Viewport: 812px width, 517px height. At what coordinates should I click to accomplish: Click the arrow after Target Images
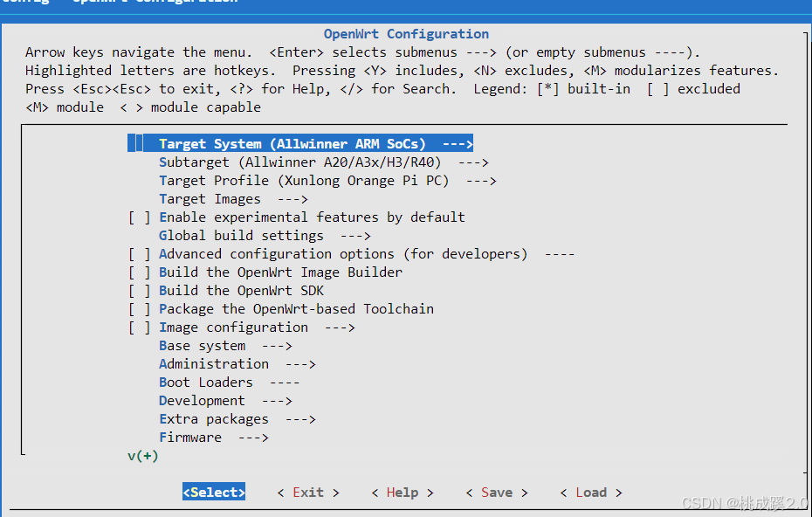292,199
